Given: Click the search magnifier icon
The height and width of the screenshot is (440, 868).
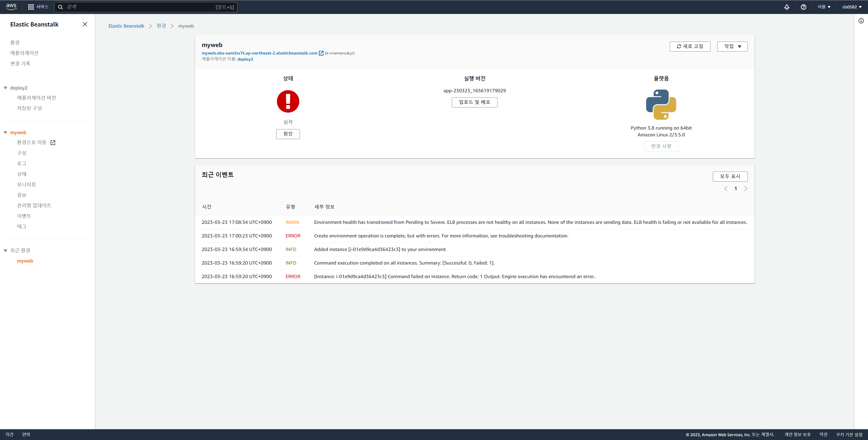Looking at the screenshot, I should pos(61,7).
